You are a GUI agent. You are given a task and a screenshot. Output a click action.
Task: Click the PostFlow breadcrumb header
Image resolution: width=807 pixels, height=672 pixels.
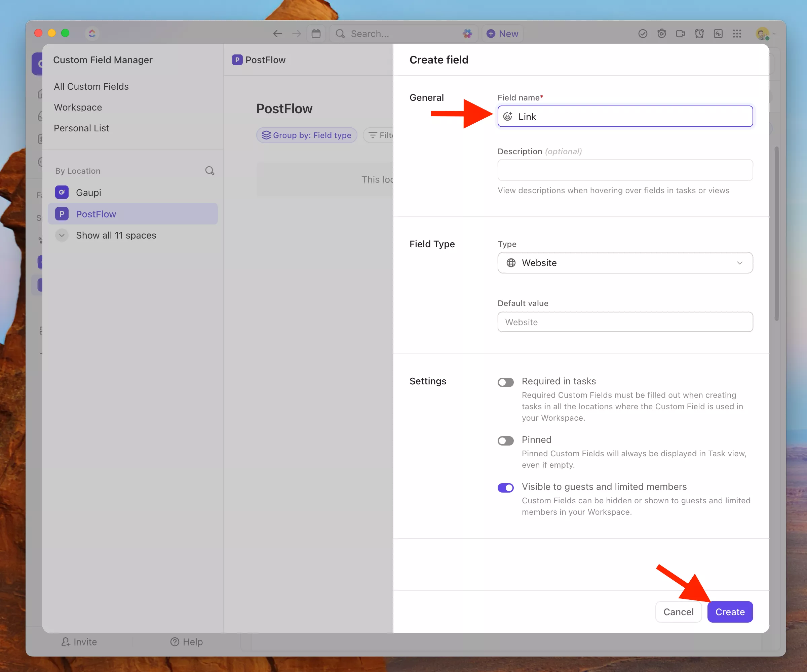(259, 60)
